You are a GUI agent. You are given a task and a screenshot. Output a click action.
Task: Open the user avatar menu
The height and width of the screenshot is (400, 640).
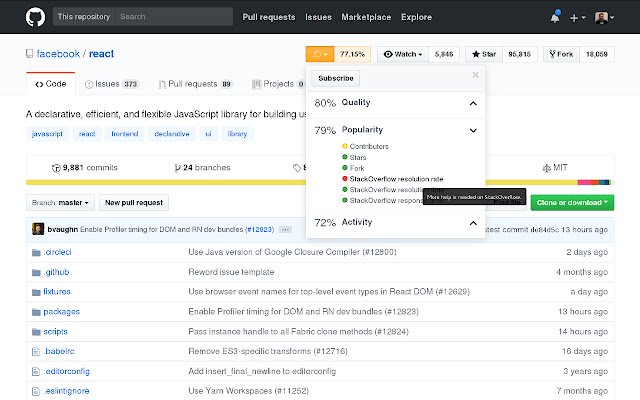[604, 17]
